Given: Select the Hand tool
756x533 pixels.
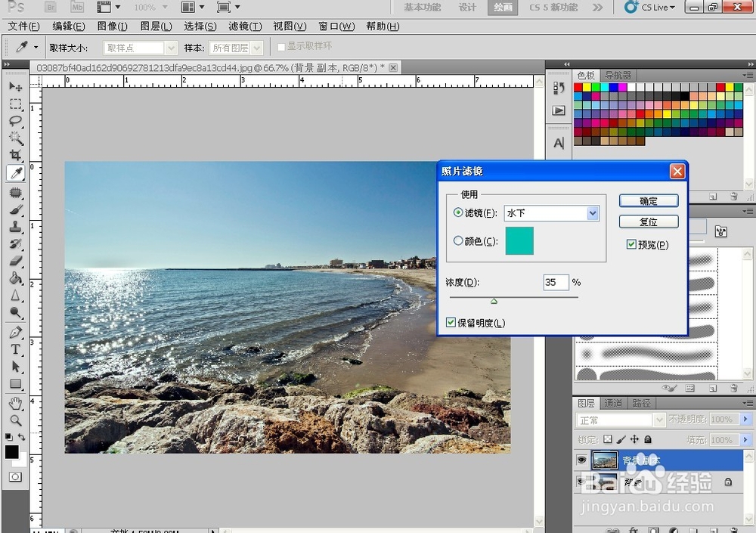Looking at the screenshot, I should tap(15, 403).
